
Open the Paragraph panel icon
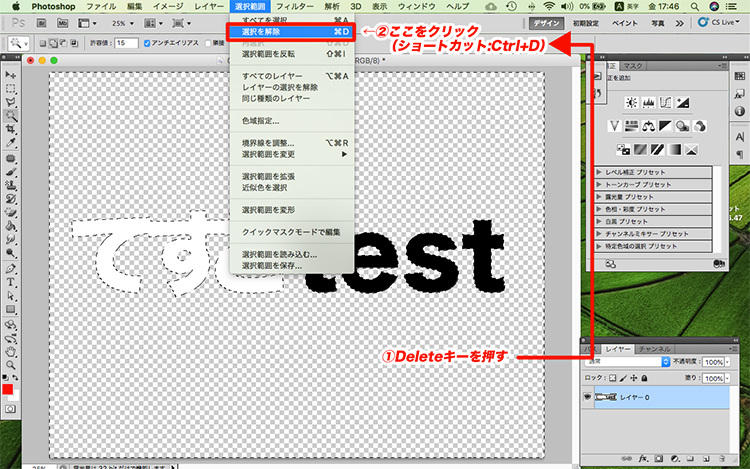click(x=739, y=154)
